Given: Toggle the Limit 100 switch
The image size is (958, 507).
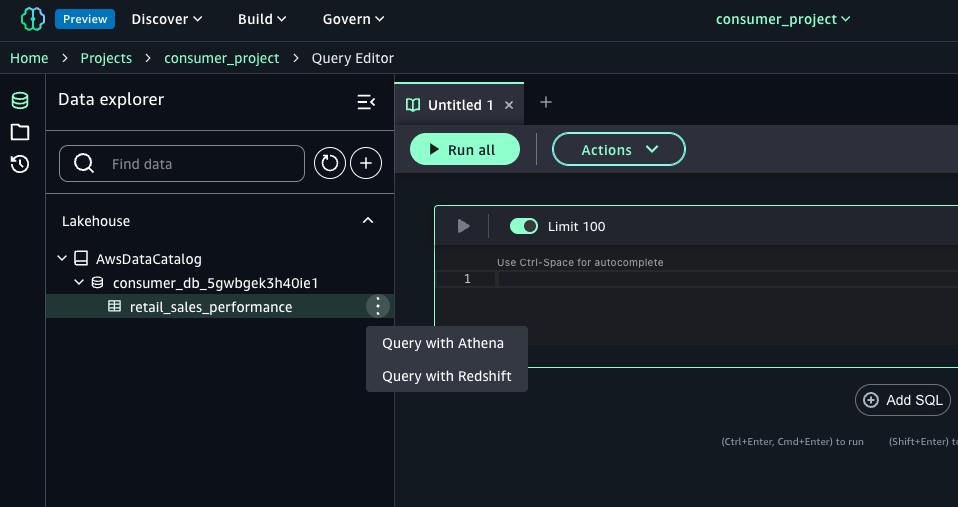Looking at the screenshot, I should (x=524, y=226).
